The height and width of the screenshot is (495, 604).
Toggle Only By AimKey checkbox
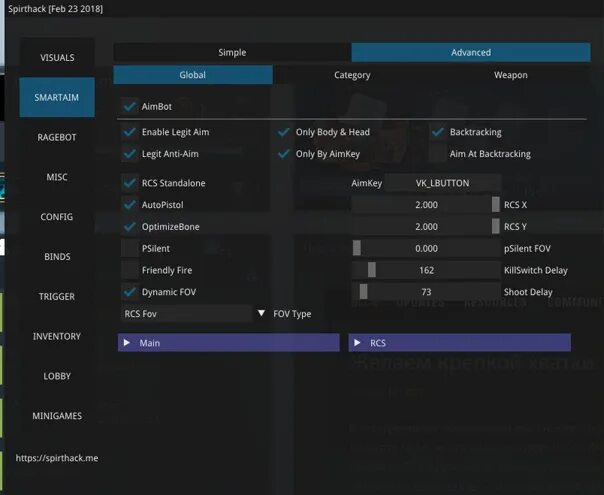(284, 154)
